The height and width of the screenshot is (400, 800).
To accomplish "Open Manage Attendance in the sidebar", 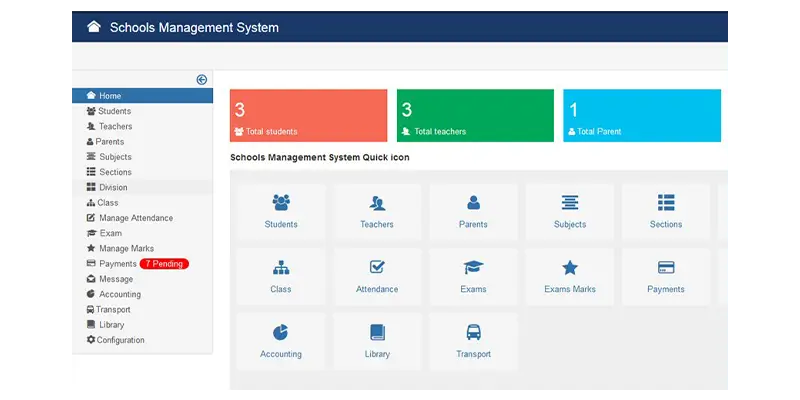I will pyautogui.click(x=135, y=218).
